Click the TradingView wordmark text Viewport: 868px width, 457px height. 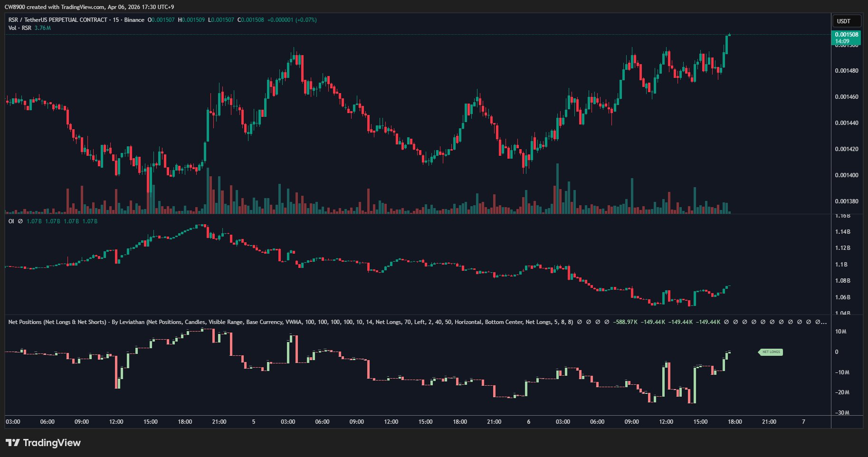pos(52,443)
